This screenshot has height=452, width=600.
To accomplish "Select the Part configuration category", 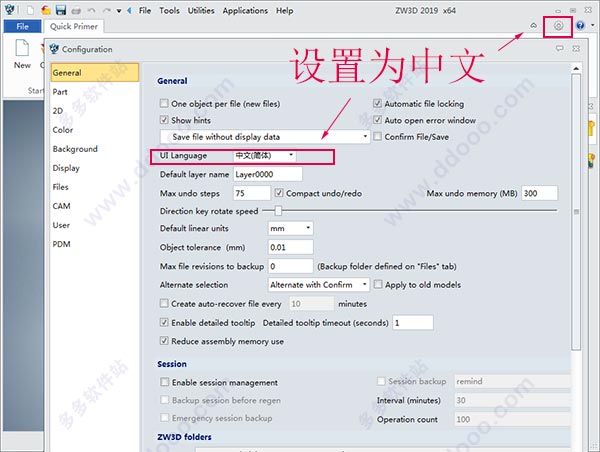I will tap(60, 92).
